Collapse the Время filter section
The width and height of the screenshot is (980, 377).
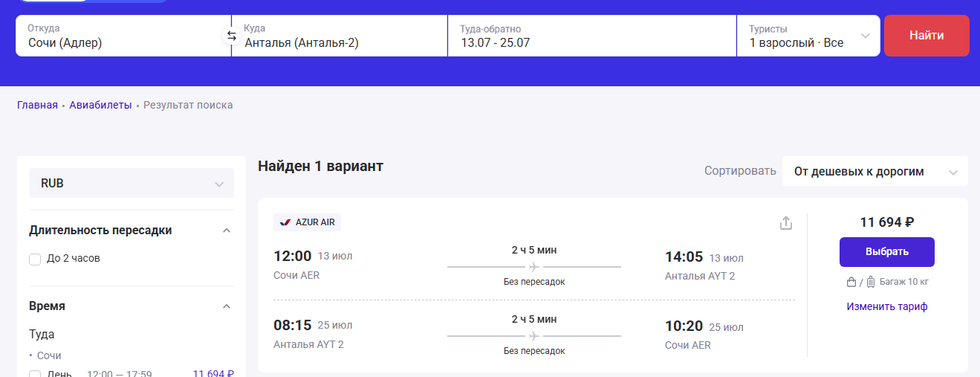click(x=227, y=306)
